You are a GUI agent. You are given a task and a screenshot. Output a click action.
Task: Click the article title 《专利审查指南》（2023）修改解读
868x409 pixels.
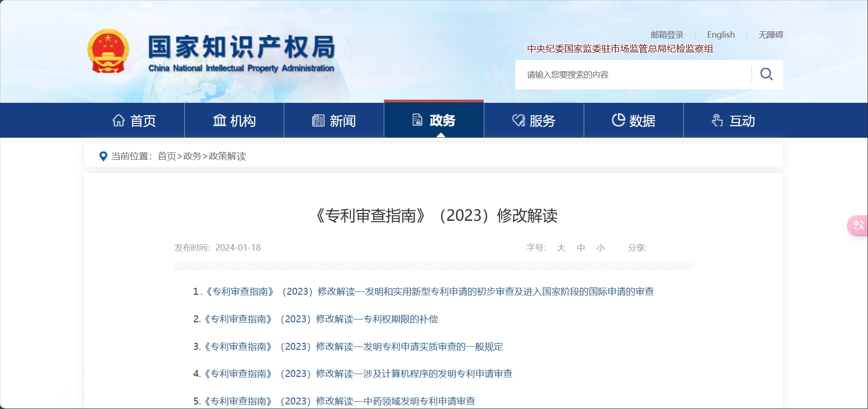[434, 215]
